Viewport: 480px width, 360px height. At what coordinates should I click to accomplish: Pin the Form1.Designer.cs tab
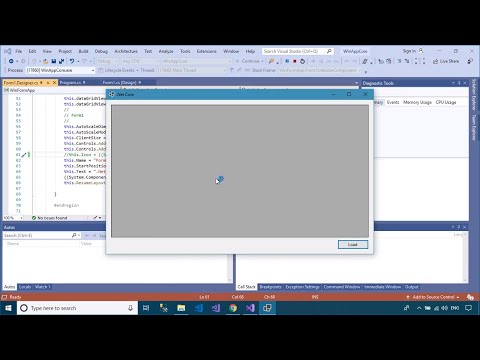click(48, 82)
